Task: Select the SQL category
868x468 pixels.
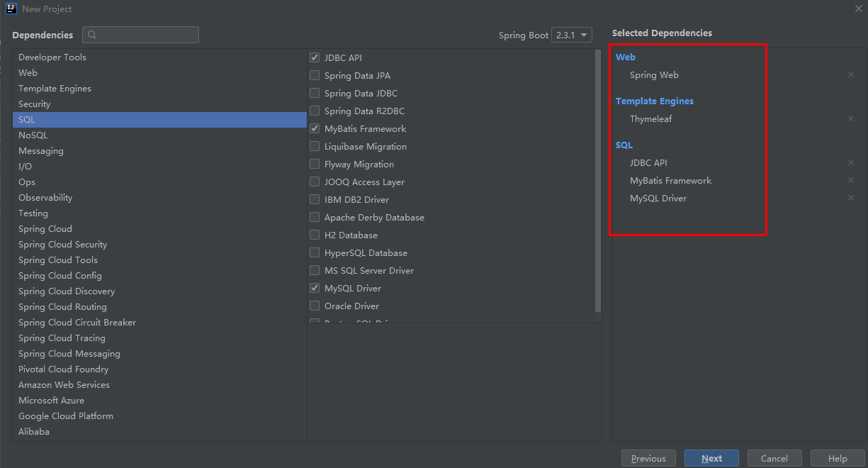Action: coord(159,119)
